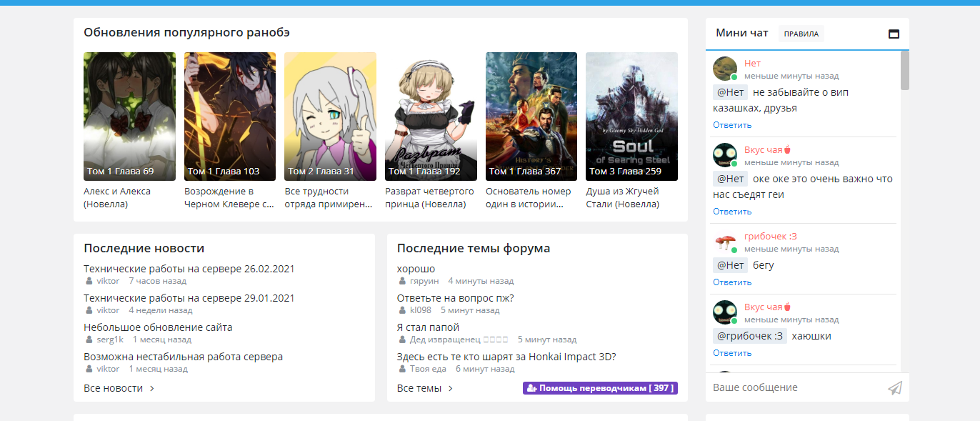The image size is (980, 421).
Task: Click the user icon next to гяруин
Action: tap(404, 281)
